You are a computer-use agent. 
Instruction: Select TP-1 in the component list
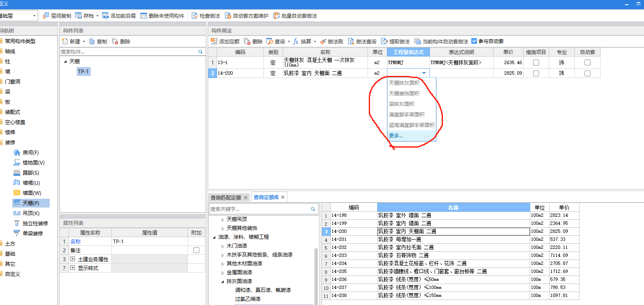click(83, 72)
